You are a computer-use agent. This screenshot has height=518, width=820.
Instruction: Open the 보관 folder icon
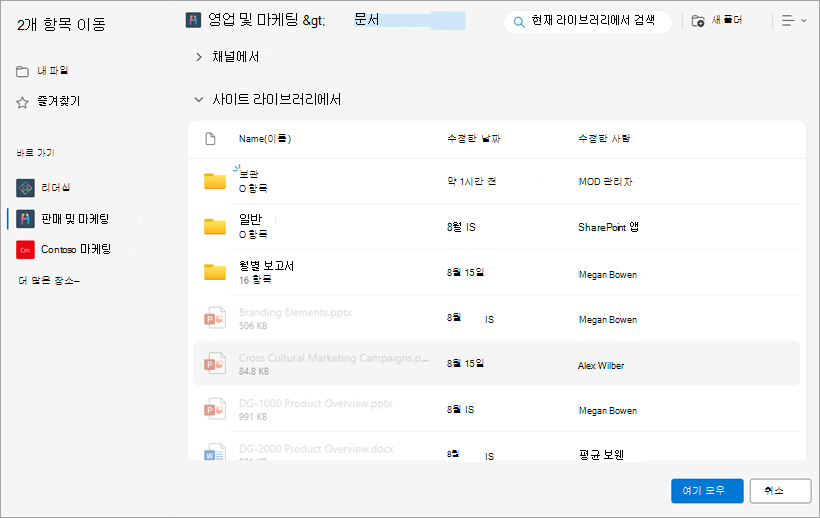click(x=214, y=181)
